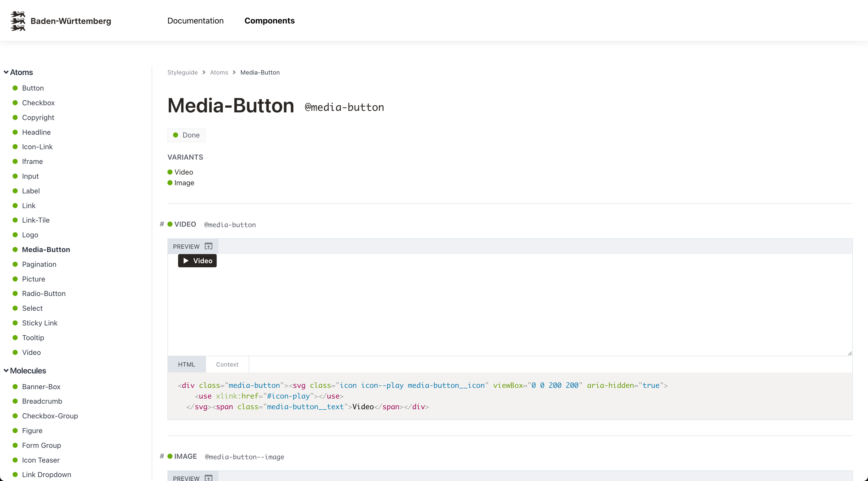This screenshot has width=868, height=481.
Task: Open the Components menu item
Action: click(269, 21)
